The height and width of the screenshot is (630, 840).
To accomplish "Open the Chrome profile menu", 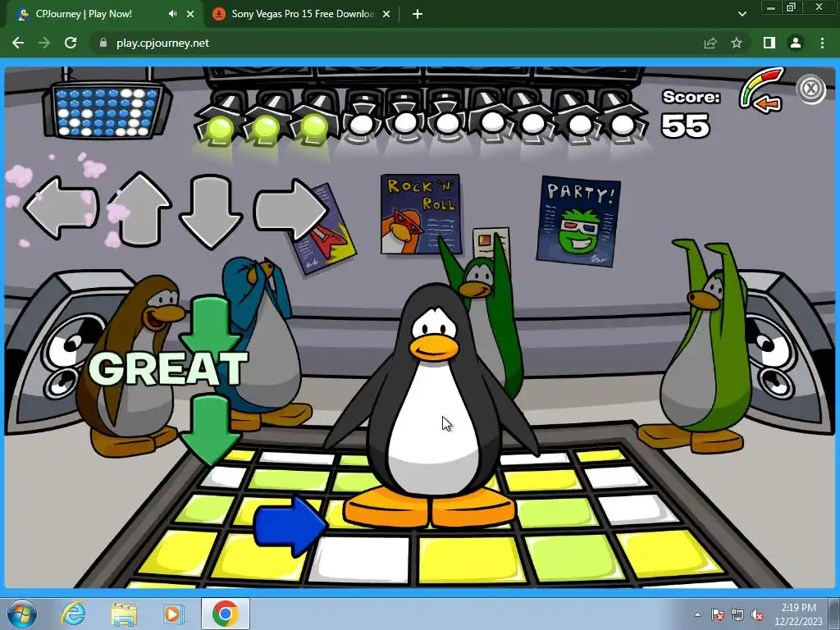I will (x=796, y=43).
